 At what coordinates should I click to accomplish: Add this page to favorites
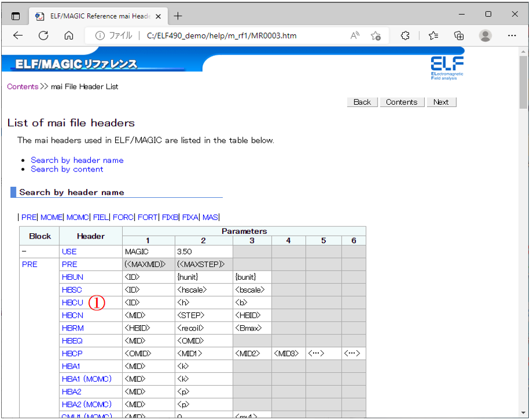(375, 35)
